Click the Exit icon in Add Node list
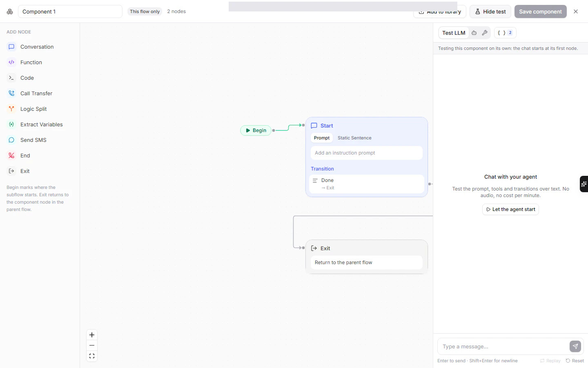The width and height of the screenshot is (588, 368). (11, 171)
